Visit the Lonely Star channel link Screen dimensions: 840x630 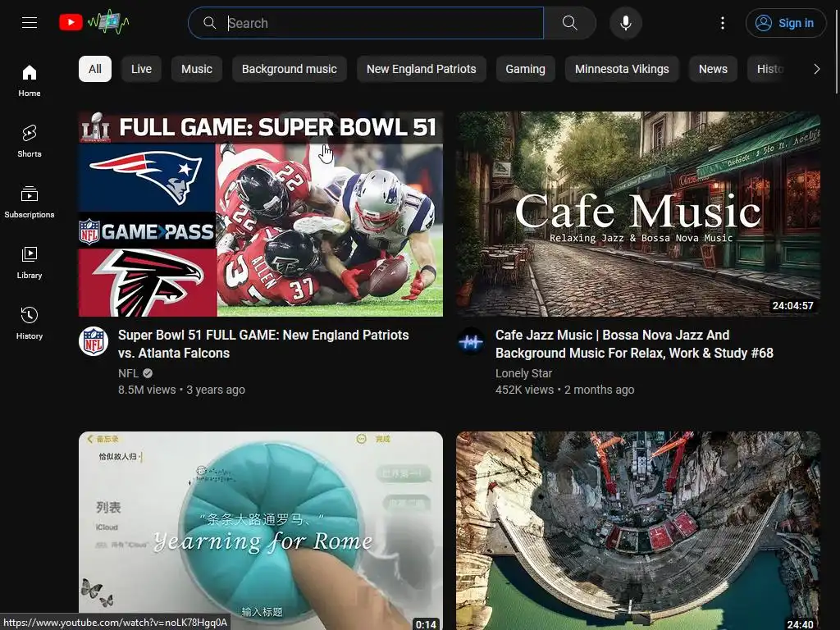click(523, 373)
